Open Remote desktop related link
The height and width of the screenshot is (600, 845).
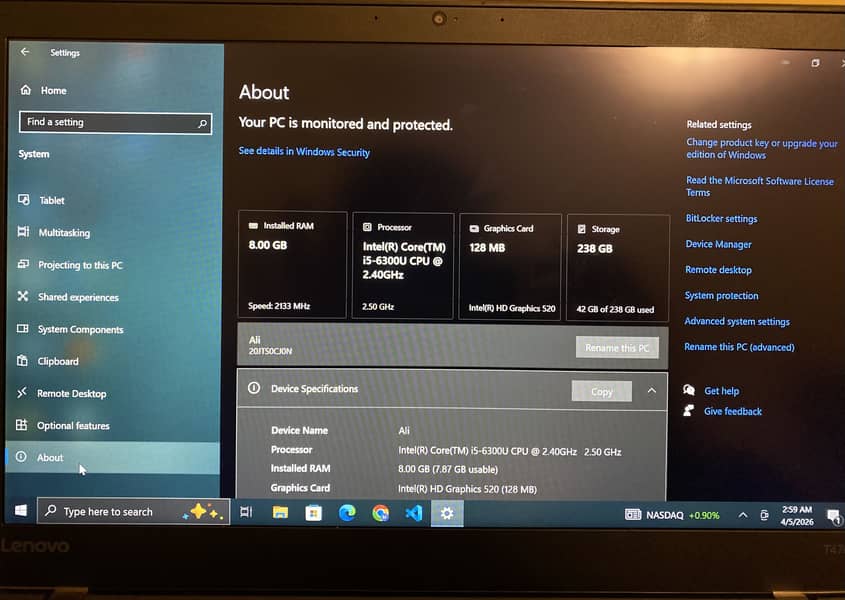pos(718,270)
